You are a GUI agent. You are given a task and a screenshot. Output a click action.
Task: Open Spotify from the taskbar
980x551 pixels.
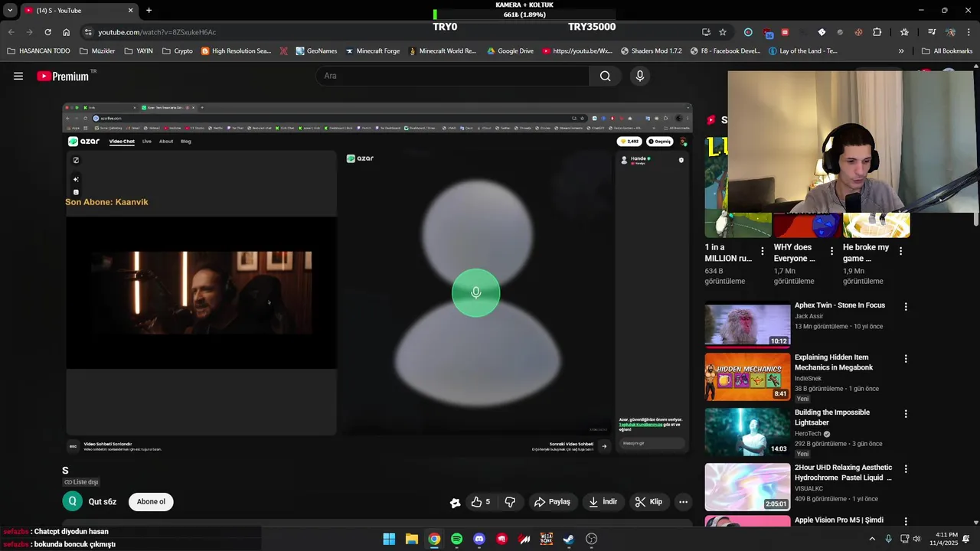457,539
